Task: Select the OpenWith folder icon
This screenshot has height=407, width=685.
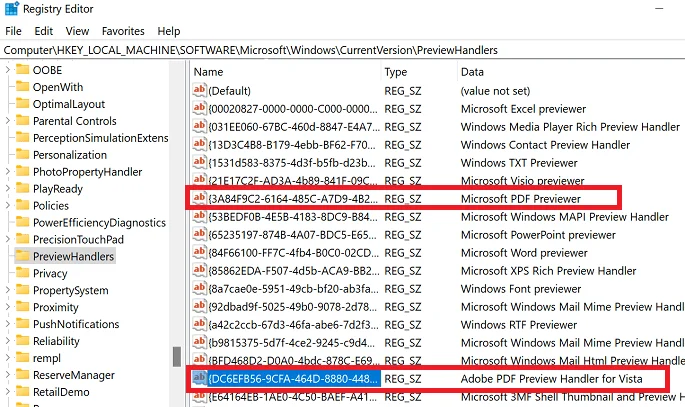Action: pos(22,86)
